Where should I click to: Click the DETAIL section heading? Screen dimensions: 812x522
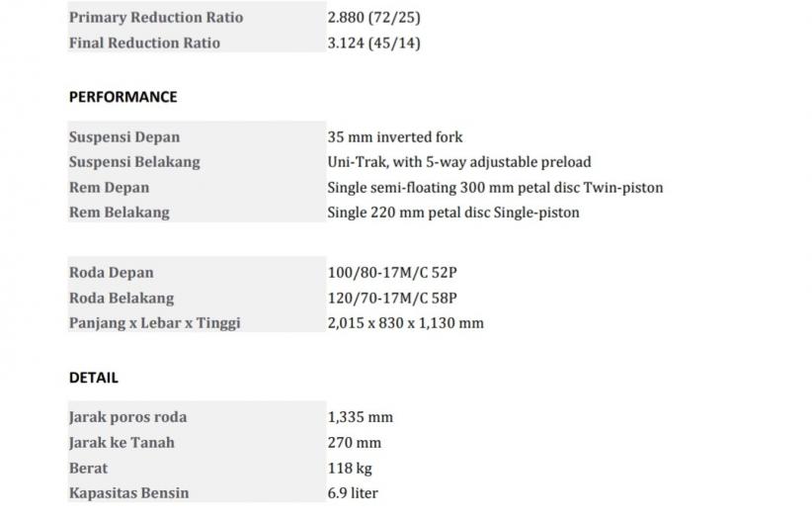(93, 378)
